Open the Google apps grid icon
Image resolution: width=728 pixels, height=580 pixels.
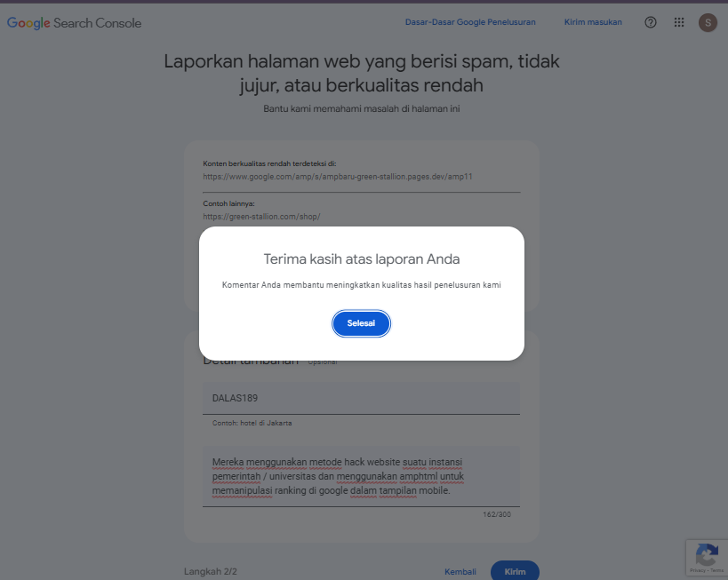point(679,22)
